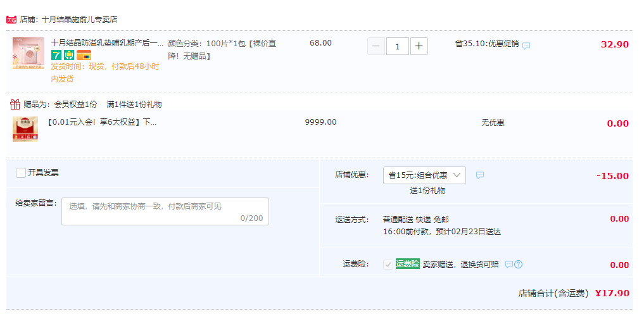Click the 普通配送 快递 免邮 shipping text
This screenshot has width=644, height=314.
pyautogui.click(x=416, y=220)
